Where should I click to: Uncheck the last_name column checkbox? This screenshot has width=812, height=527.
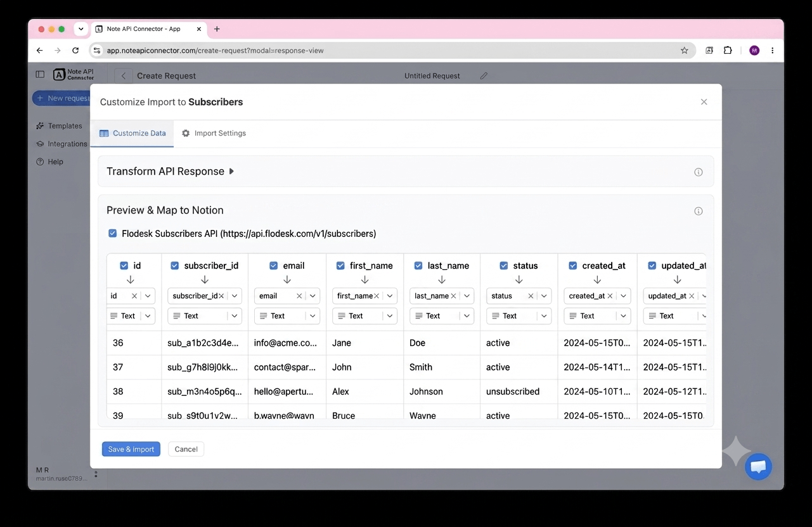[418, 266]
